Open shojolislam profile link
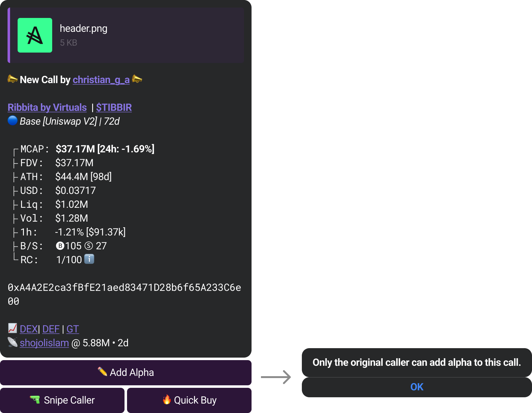The width and height of the screenshot is (532, 413). [44, 343]
